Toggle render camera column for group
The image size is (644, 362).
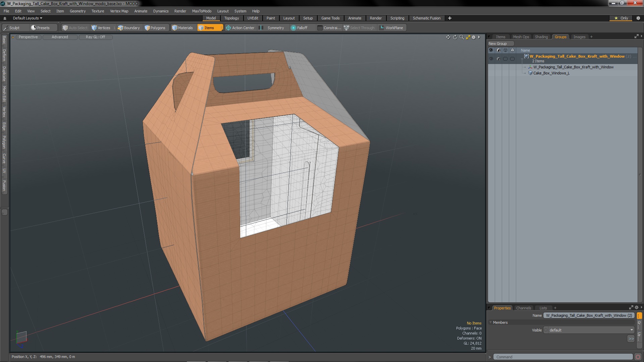point(498,59)
